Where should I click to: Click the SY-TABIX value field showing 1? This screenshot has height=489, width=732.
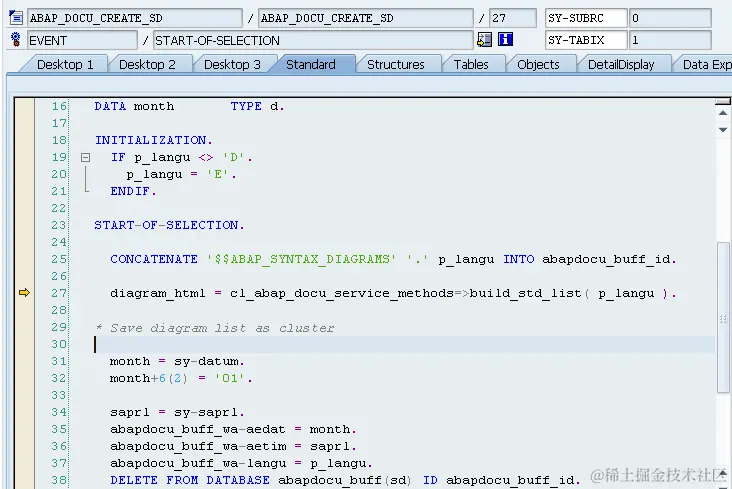point(670,40)
